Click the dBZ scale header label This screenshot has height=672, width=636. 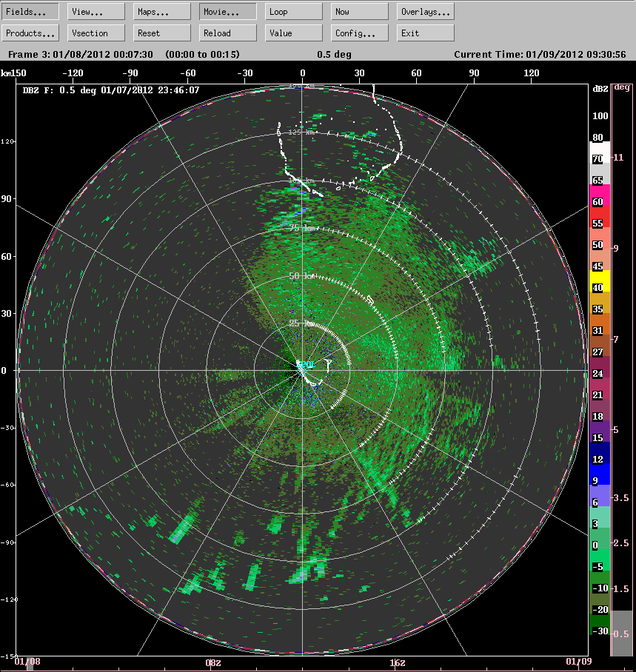pyautogui.click(x=599, y=87)
